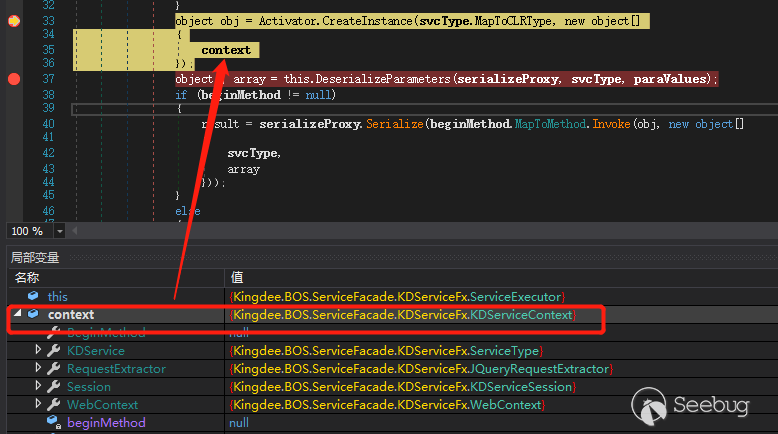
Task: Click DeserializeParameters in line 37
Action: point(383,79)
